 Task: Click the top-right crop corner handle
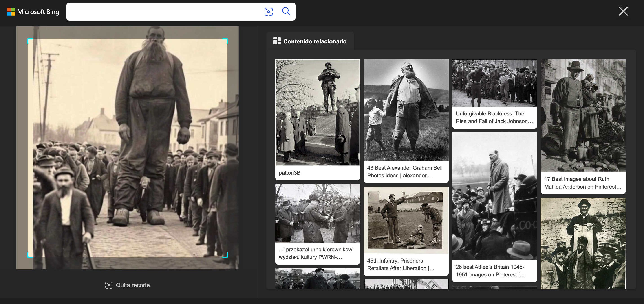pyautogui.click(x=226, y=40)
